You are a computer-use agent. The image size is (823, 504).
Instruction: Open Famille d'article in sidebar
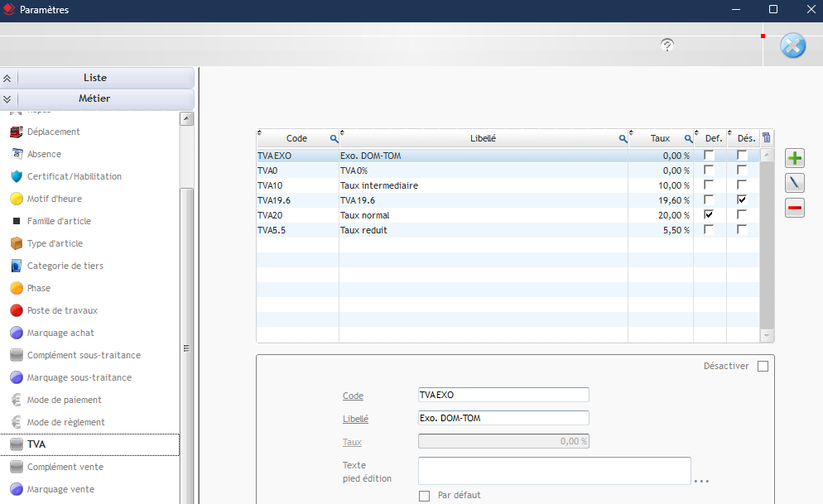tap(59, 221)
